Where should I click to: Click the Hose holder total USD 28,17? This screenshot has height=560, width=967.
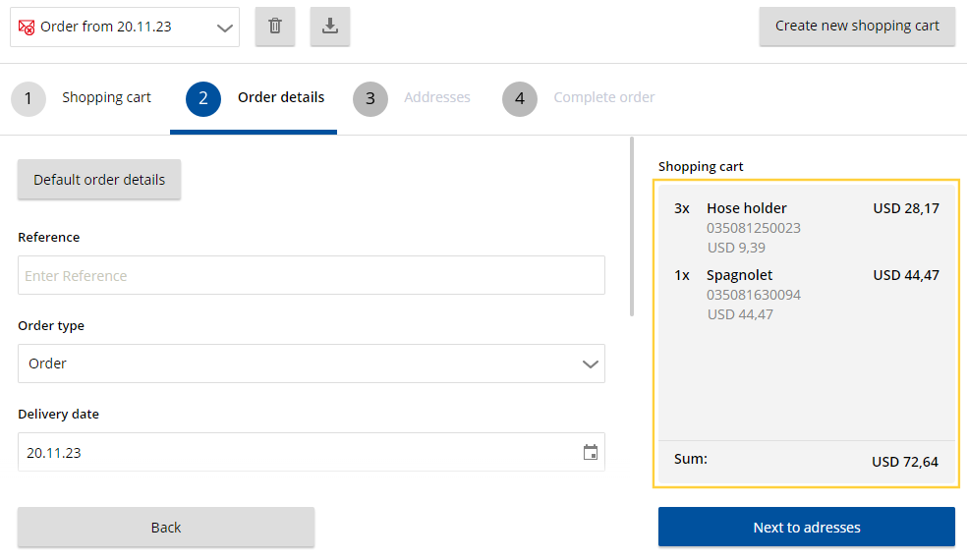tap(906, 208)
